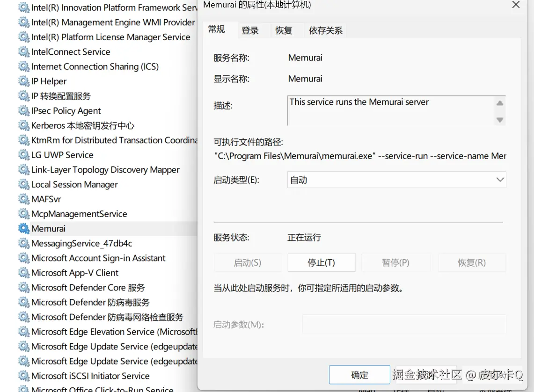Select the Local Session Manager service name
Image resolution: width=534 pixels, height=392 pixels.
click(x=74, y=184)
